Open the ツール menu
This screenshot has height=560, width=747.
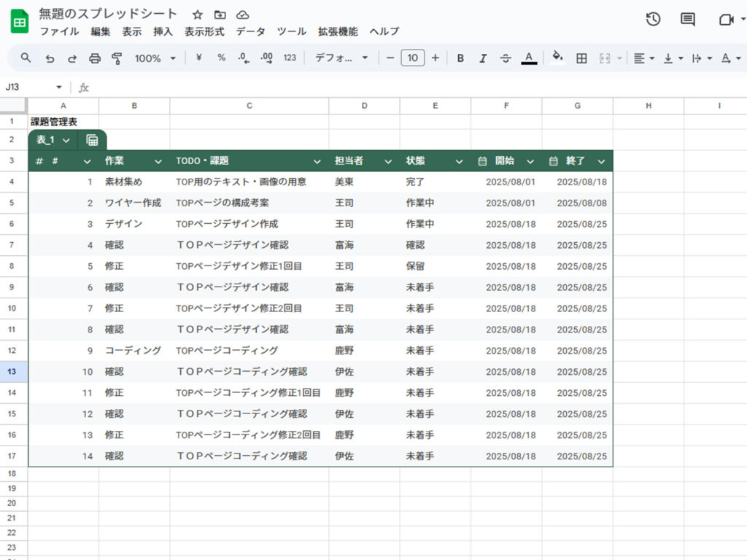pos(291,31)
